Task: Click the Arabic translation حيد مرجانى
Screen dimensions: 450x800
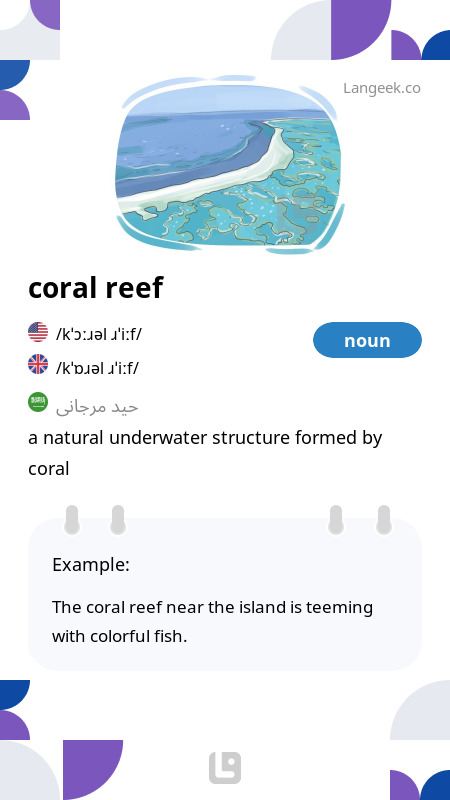Action: pyautogui.click(x=97, y=407)
